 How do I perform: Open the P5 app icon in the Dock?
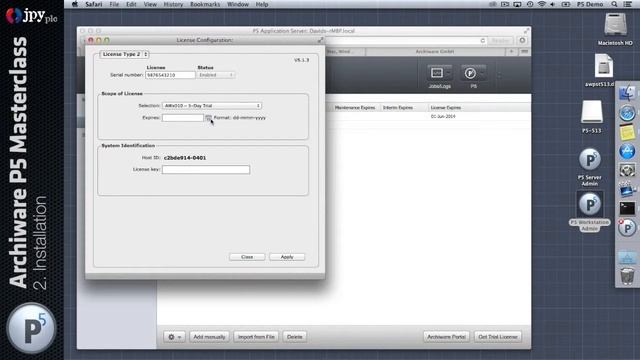[627, 227]
